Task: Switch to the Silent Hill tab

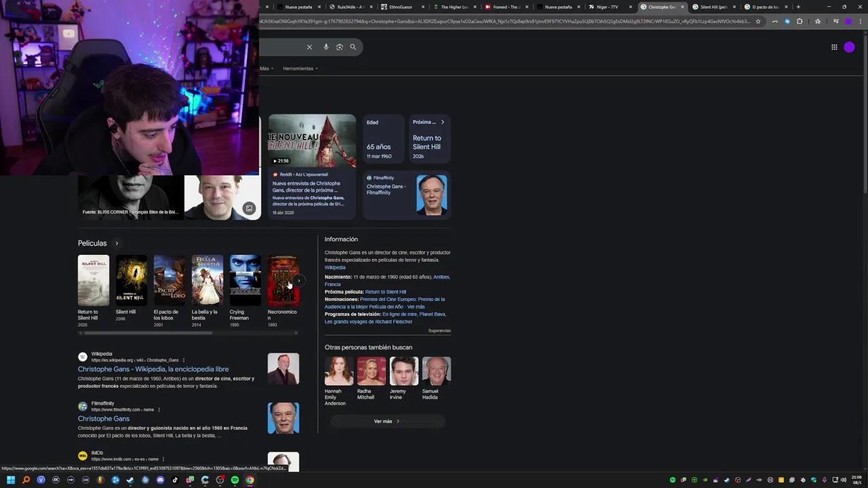Action: [x=713, y=7]
